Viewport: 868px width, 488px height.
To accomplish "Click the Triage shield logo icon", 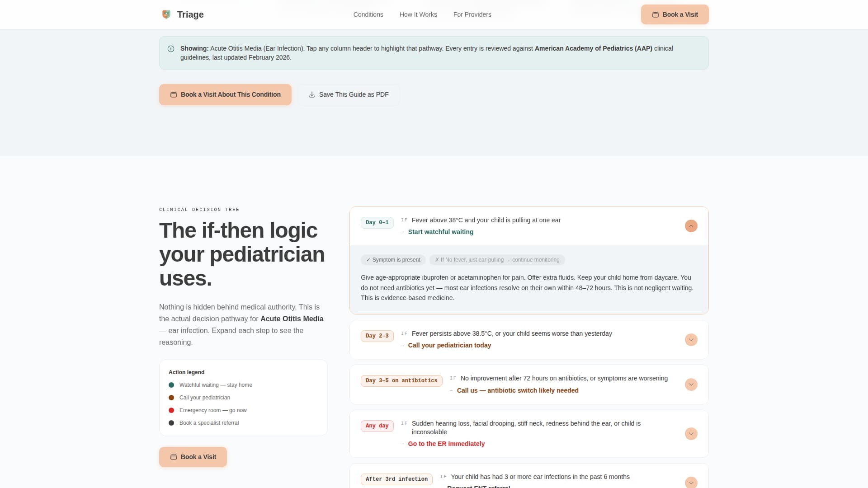I will (x=166, y=14).
